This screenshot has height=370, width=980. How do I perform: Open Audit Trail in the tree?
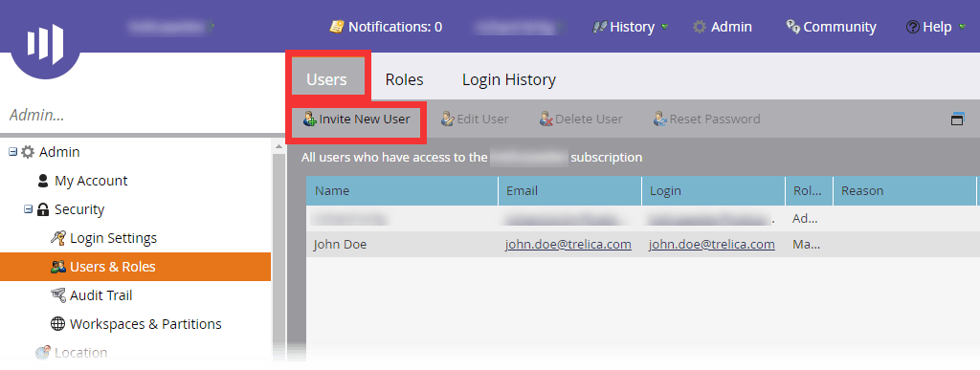[x=100, y=295]
